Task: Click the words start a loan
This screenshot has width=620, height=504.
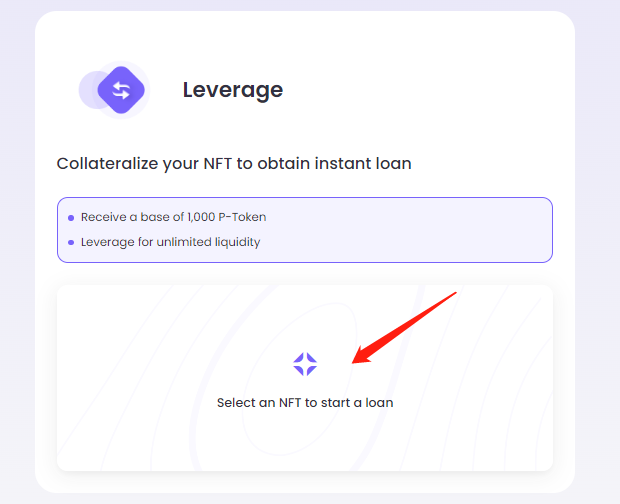Action: [358, 403]
